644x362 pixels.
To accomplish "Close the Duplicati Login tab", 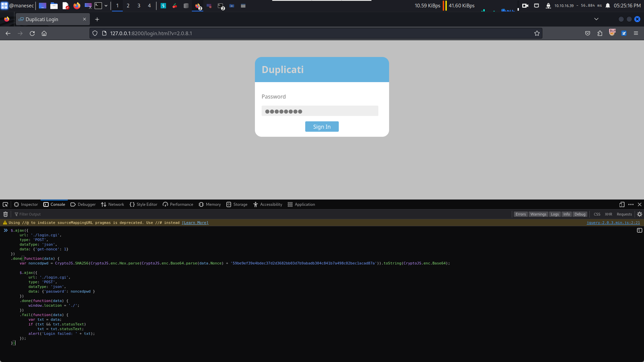I will pyautogui.click(x=85, y=19).
